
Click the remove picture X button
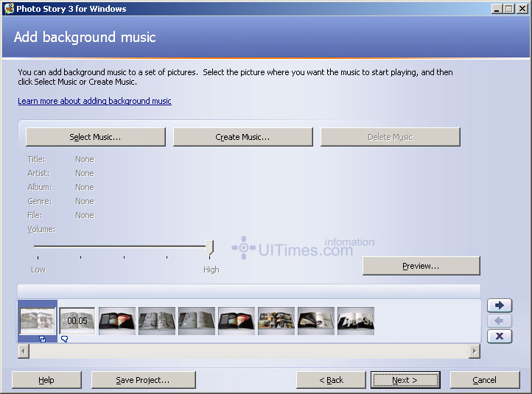tap(499, 337)
